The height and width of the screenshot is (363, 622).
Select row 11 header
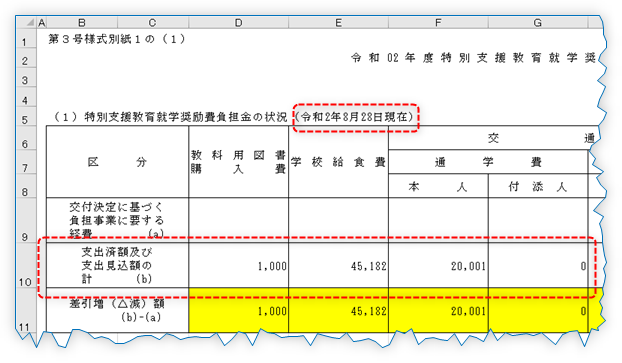point(26,310)
